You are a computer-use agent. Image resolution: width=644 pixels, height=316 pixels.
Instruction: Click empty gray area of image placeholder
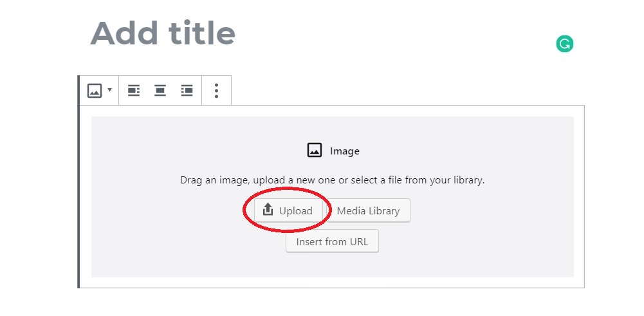point(489,245)
